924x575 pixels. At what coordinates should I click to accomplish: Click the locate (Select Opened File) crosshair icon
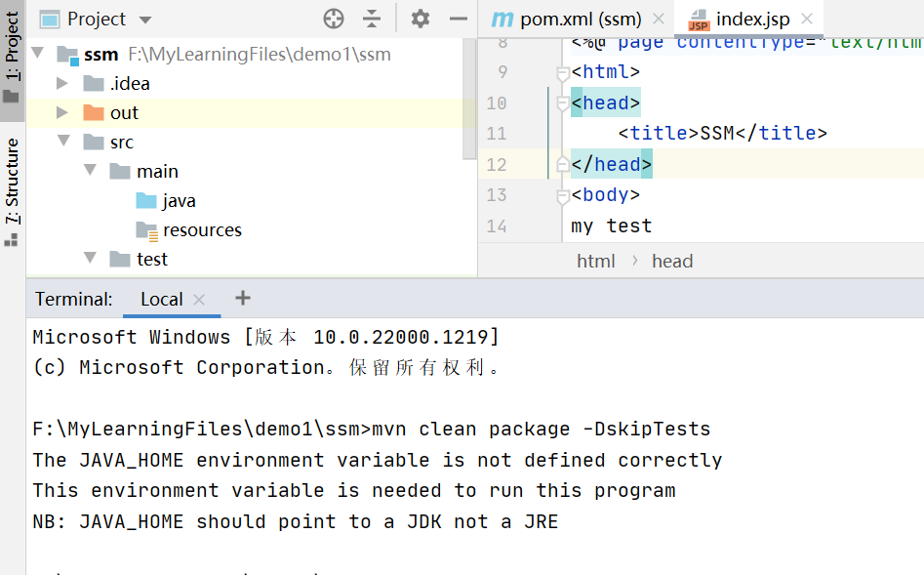coord(334,19)
